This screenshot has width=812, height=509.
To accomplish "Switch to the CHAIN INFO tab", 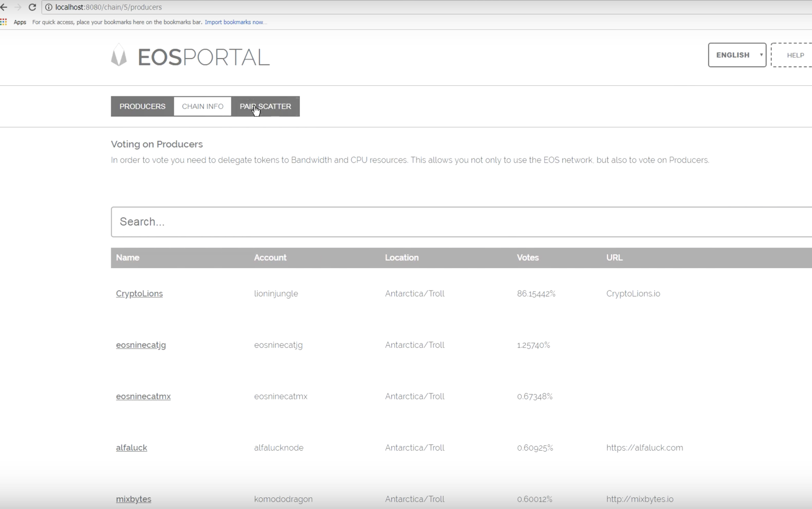I will click(202, 106).
